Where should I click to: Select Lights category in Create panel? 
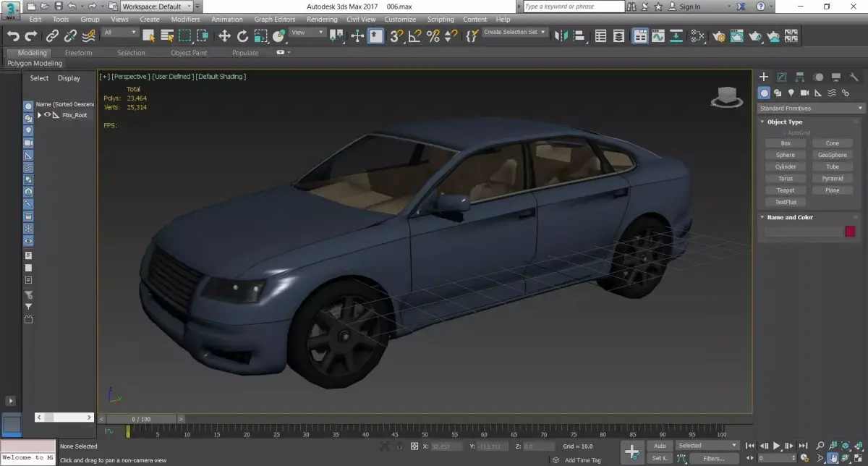point(791,93)
